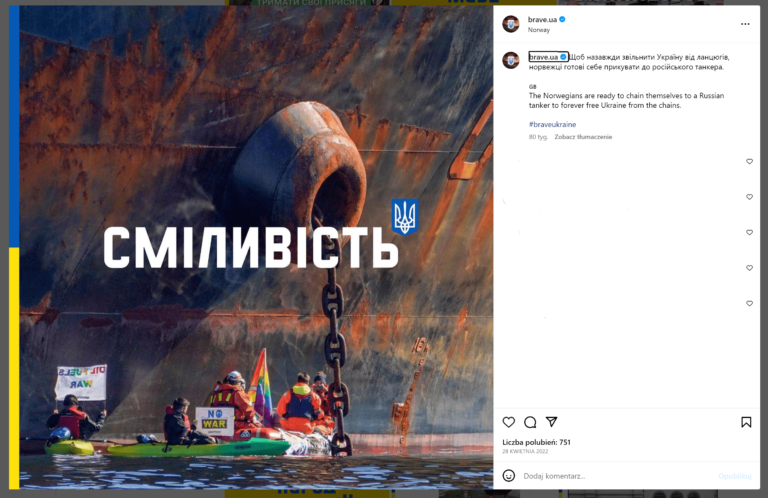Open the Norway location link
The image size is (768, 498).
tap(539, 30)
